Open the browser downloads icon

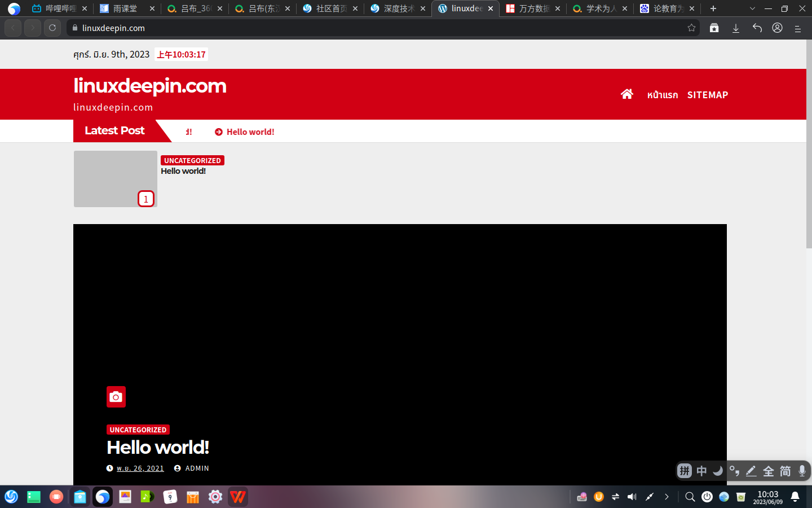pyautogui.click(x=736, y=28)
